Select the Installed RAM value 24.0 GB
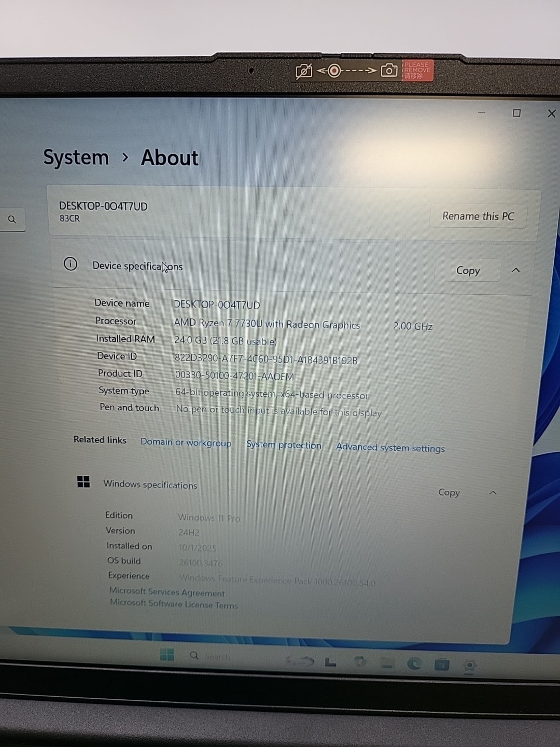The image size is (560, 747). click(225, 341)
